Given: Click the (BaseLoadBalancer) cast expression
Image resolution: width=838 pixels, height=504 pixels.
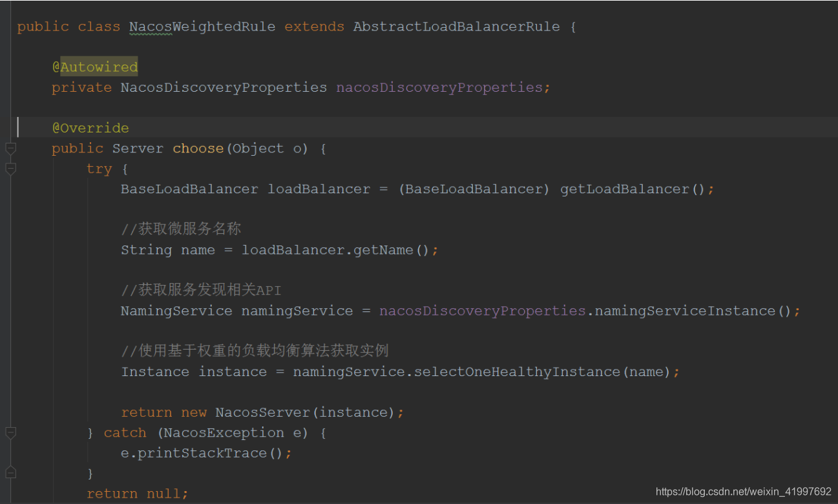Looking at the screenshot, I should (474, 189).
